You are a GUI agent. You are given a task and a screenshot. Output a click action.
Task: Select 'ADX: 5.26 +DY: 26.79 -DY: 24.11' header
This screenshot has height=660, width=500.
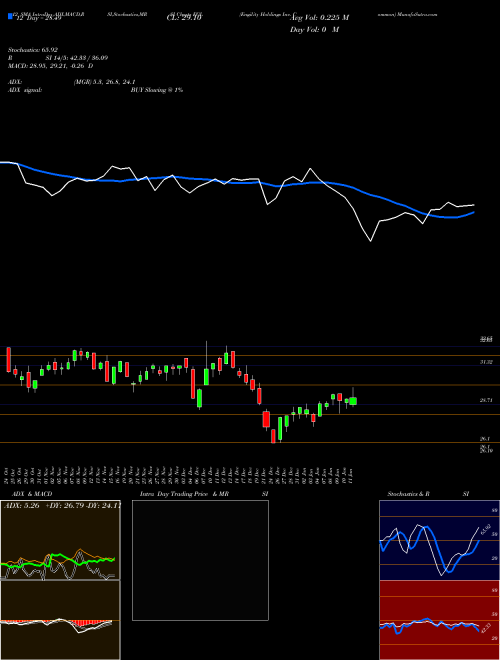(62, 505)
